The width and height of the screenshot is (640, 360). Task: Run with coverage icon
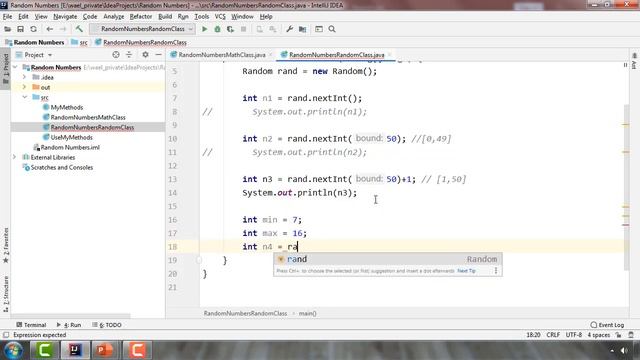coord(231,29)
